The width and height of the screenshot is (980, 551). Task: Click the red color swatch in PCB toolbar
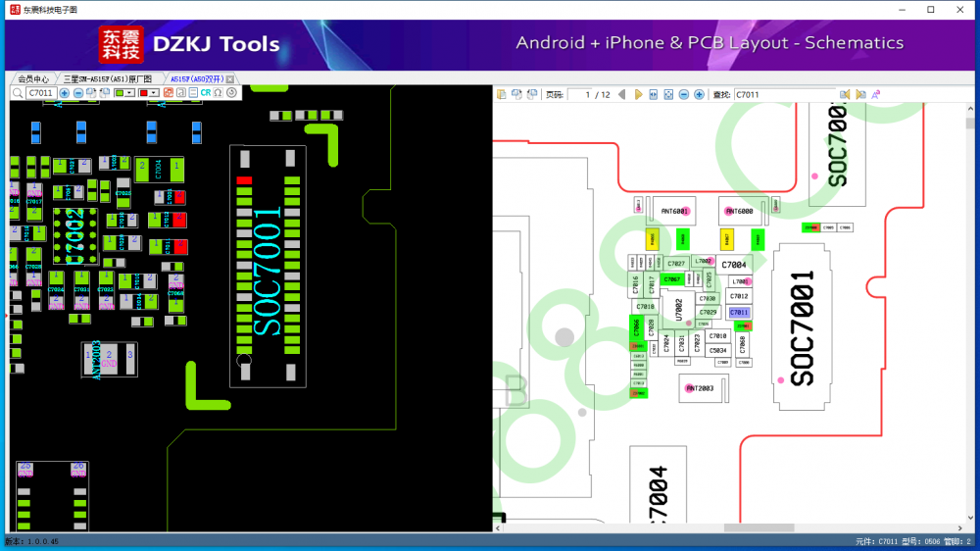click(143, 93)
